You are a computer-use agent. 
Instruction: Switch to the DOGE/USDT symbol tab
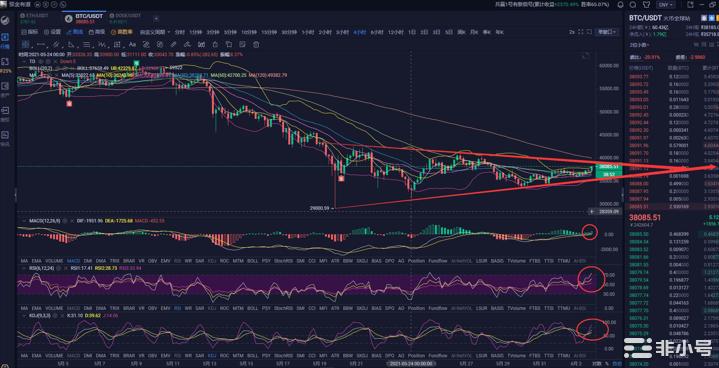[x=124, y=18]
